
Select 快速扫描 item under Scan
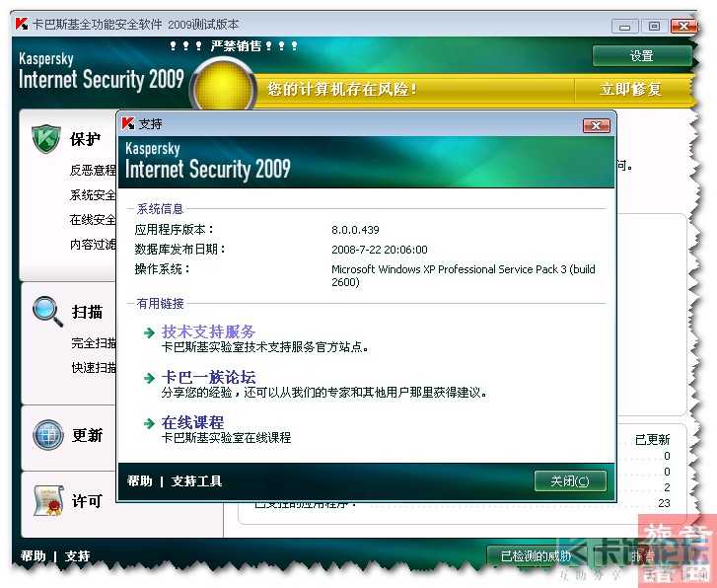coord(94,367)
